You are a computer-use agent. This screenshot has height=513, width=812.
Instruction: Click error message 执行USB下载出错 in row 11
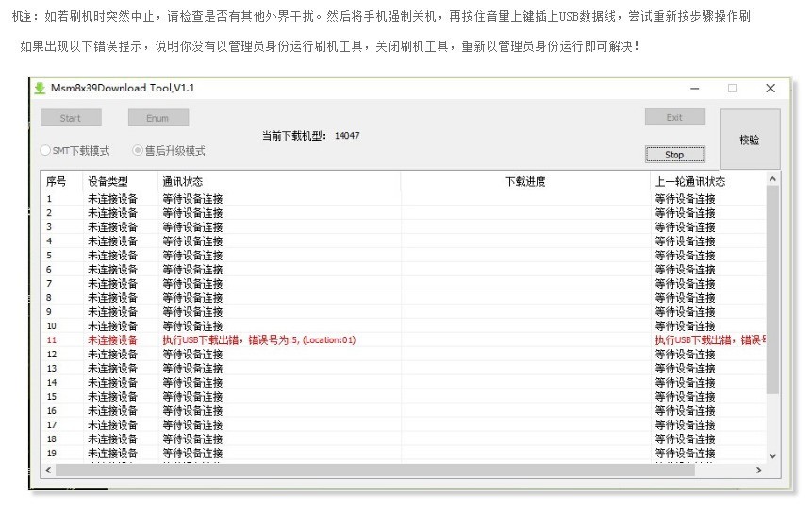(259, 340)
